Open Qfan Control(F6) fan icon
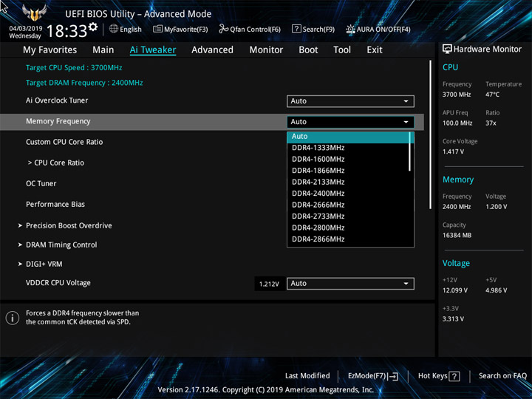Image resolution: width=532 pixels, height=399 pixels. (224, 29)
